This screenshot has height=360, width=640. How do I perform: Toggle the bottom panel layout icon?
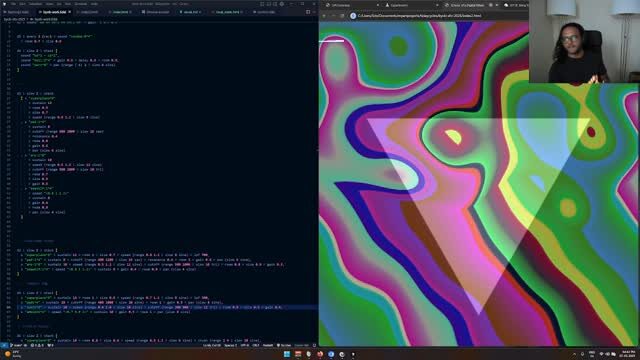269,4
